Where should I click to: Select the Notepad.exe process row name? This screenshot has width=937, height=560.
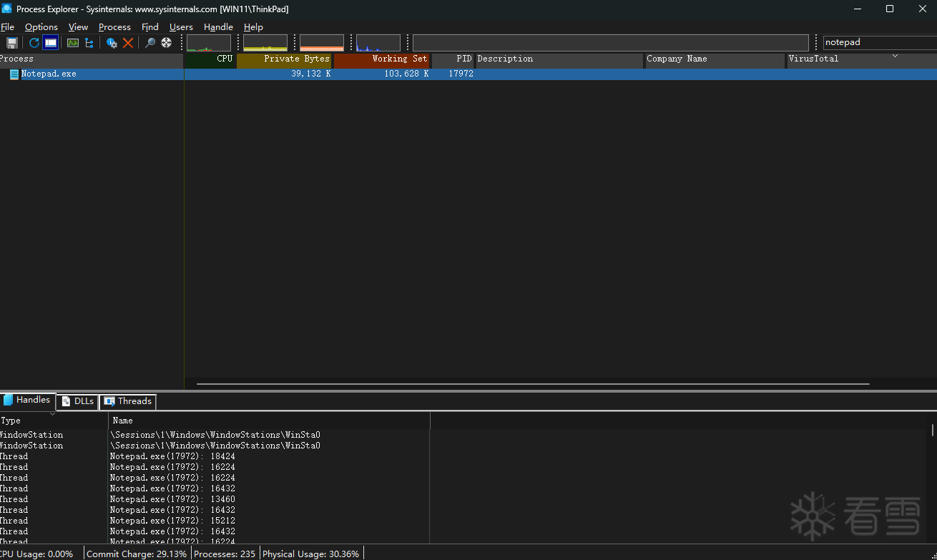coord(49,74)
